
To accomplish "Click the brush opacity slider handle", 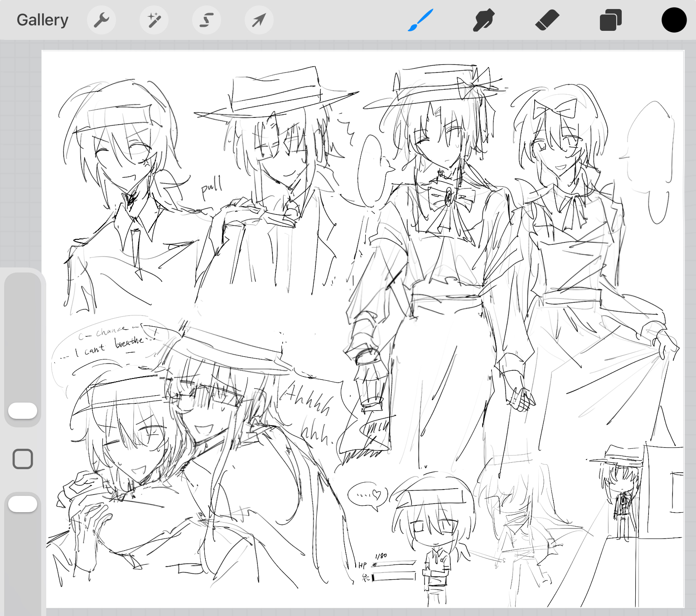I will 23,504.
